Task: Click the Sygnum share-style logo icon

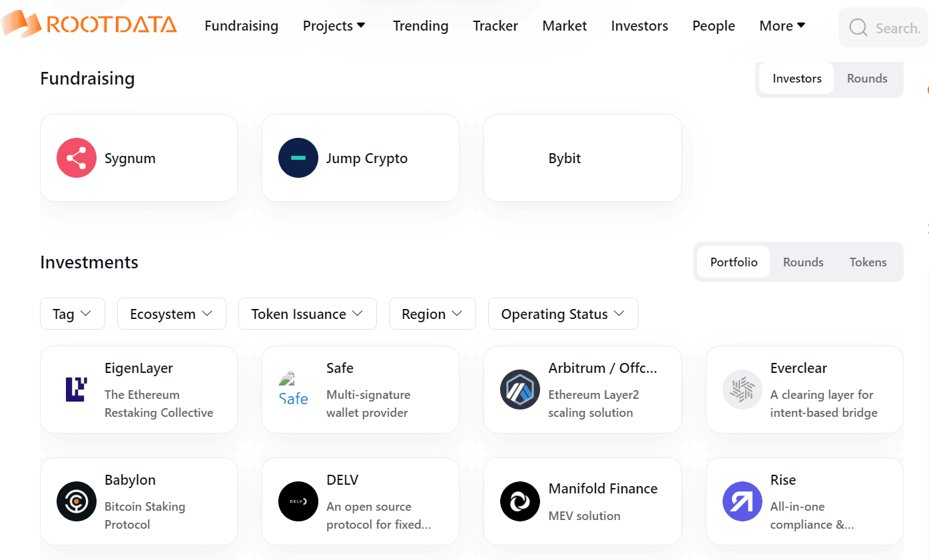Action: coord(76,158)
